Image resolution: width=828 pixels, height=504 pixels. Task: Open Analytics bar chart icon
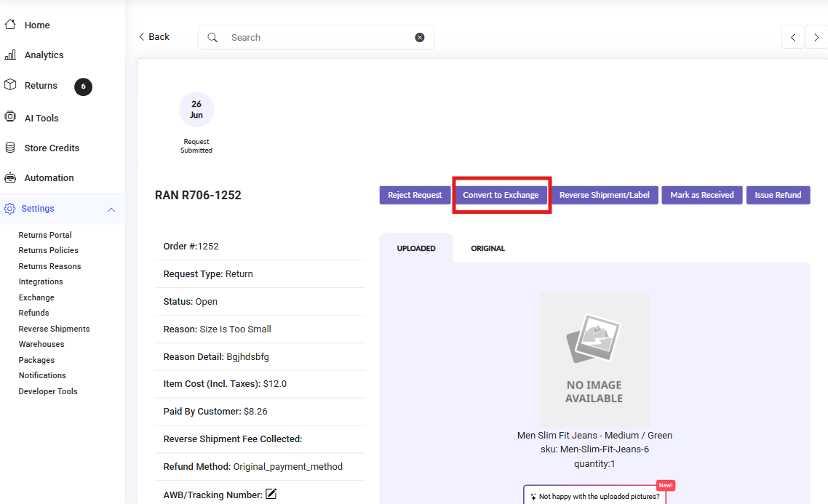coord(10,55)
